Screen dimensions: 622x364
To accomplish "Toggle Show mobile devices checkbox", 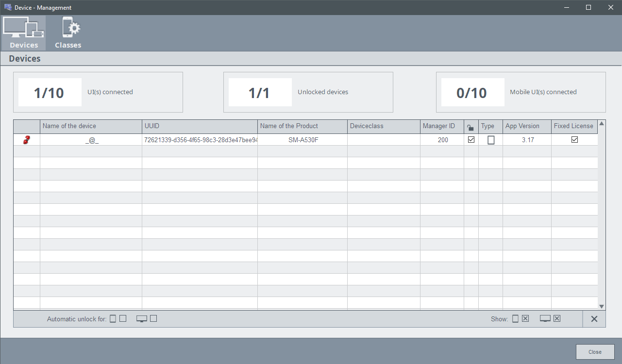I will point(525,319).
